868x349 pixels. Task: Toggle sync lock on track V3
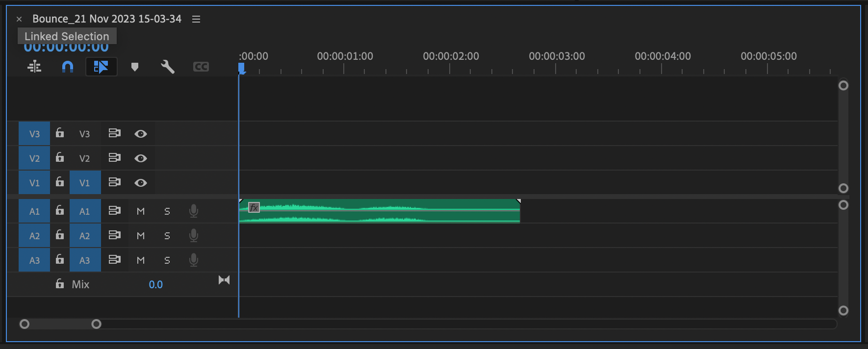114,133
